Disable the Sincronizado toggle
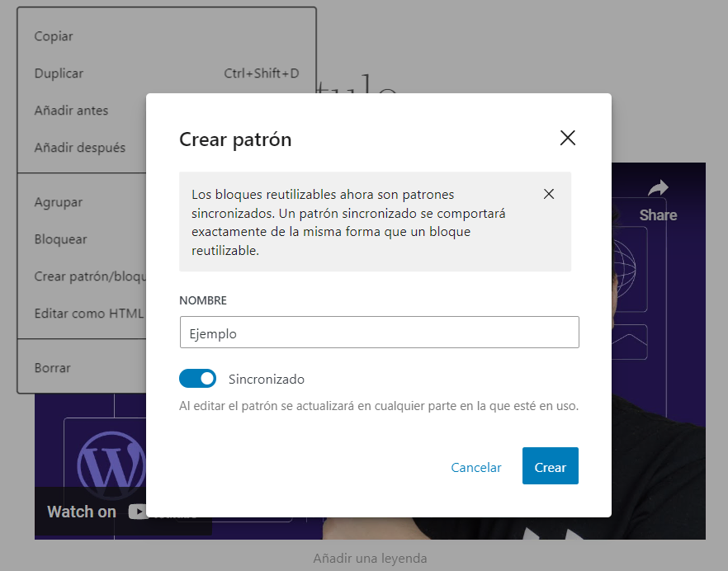This screenshot has width=728, height=571. tap(197, 379)
